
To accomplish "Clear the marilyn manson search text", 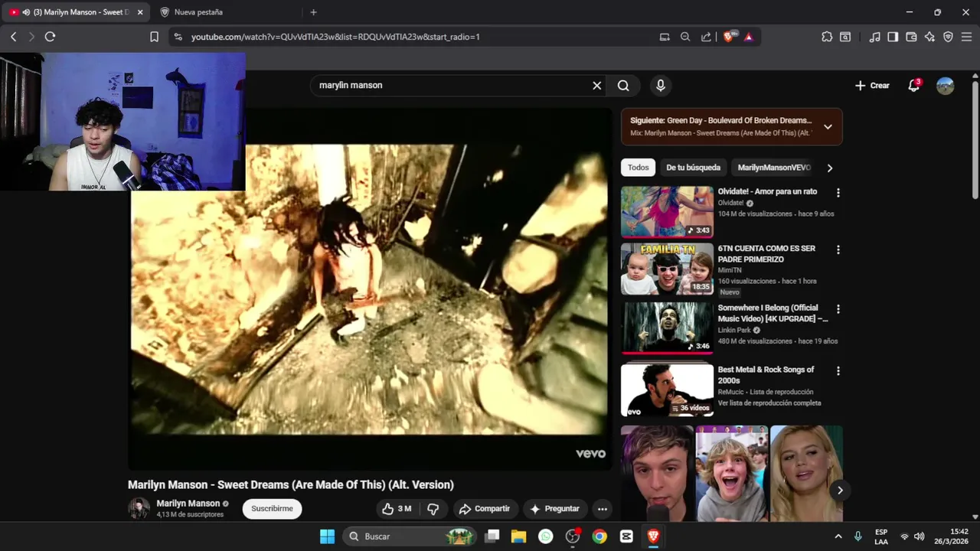I will point(597,86).
